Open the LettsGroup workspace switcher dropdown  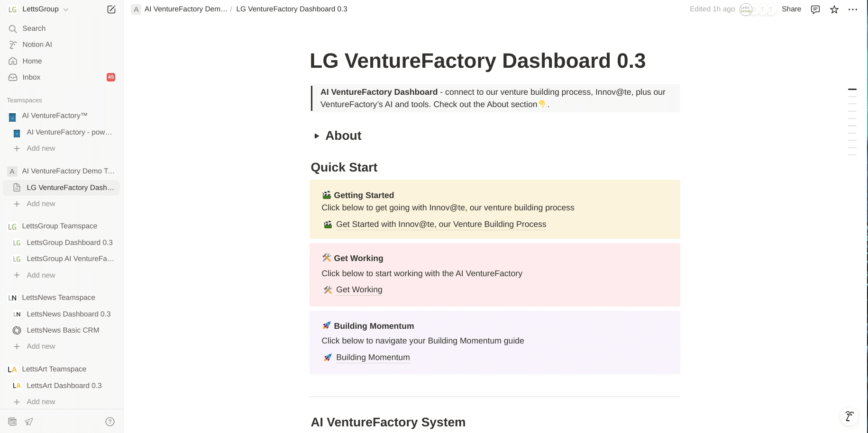point(38,9)
